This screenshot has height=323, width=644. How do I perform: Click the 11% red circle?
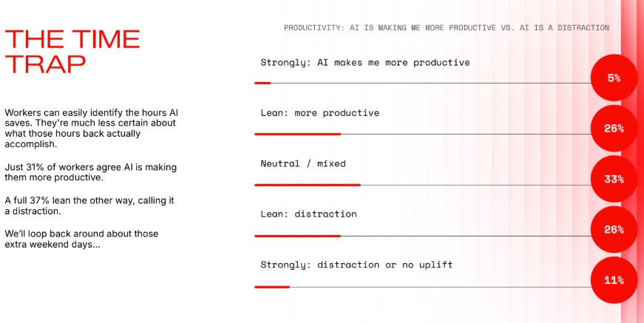[614, 280]
